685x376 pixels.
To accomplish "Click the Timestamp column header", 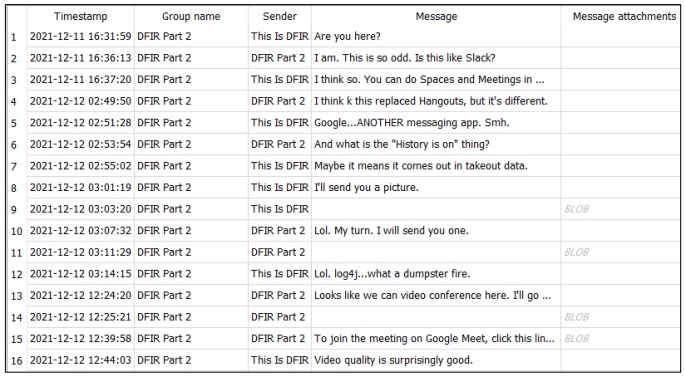I will [80, 16].
